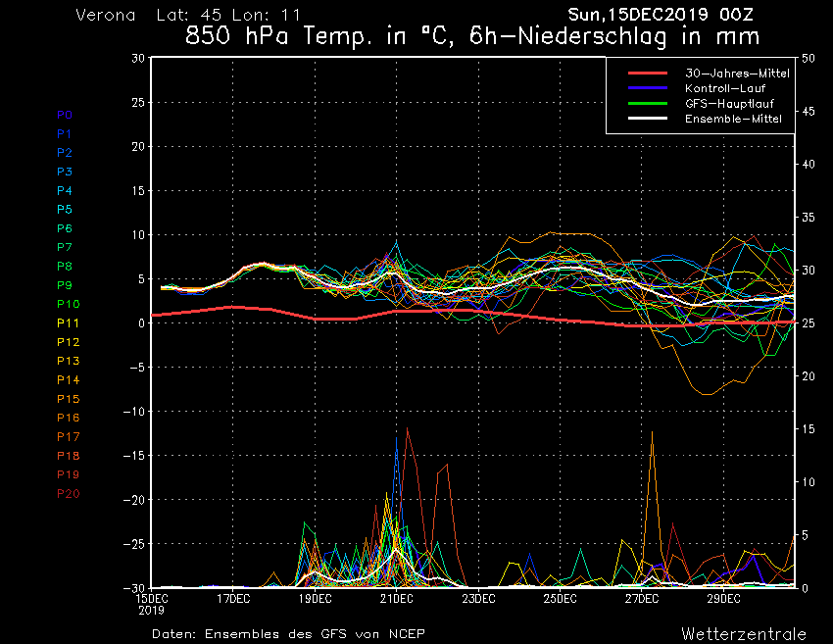Click the 21DEC x-axis date label

point(396,599)
